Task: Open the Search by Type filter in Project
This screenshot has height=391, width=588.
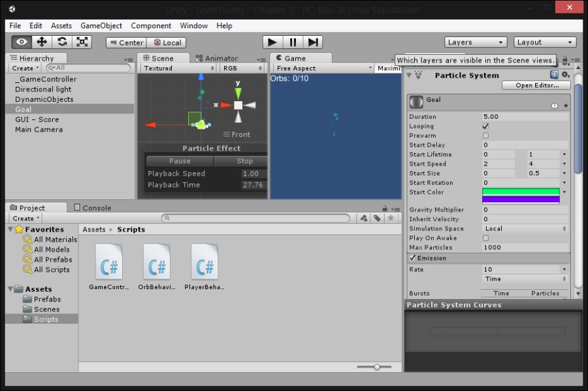Action: click(x=364, y=218)
